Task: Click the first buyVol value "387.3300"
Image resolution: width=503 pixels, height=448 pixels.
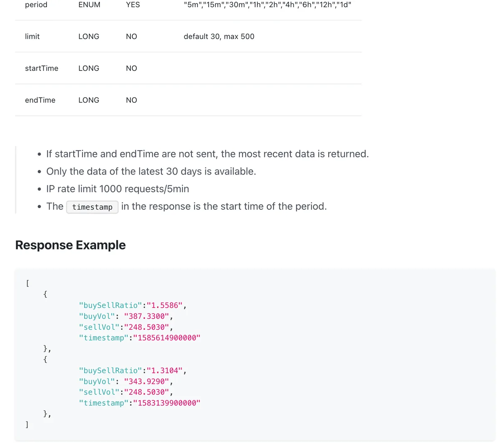Action: [x=146, y=316]
